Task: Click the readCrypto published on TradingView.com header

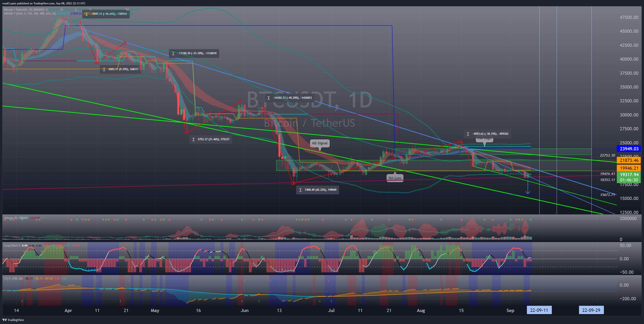Action: [x=44, y=3]
